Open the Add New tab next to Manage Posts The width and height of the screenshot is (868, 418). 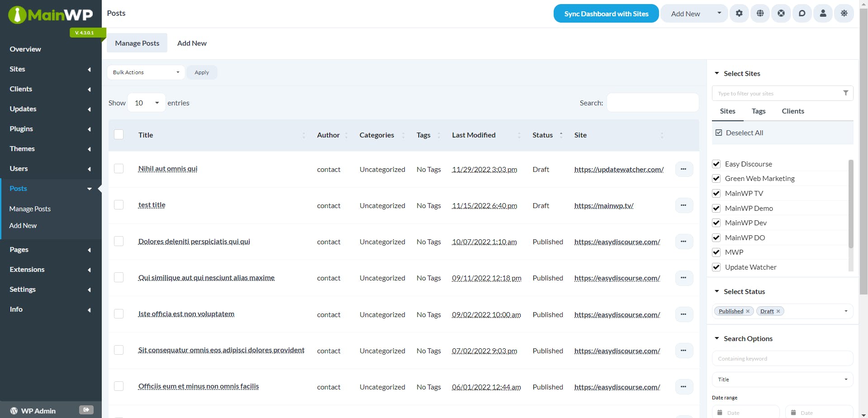point(192,43)
